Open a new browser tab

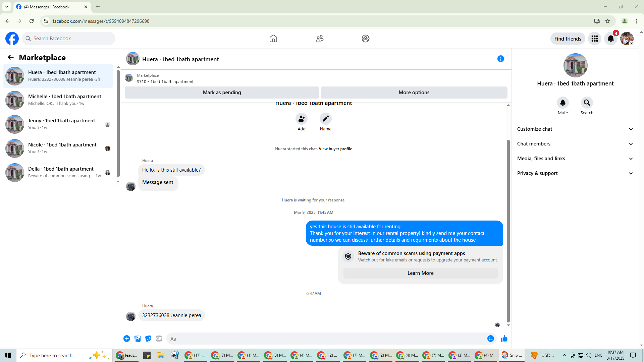pyautogui.click(x=98, y=7)
